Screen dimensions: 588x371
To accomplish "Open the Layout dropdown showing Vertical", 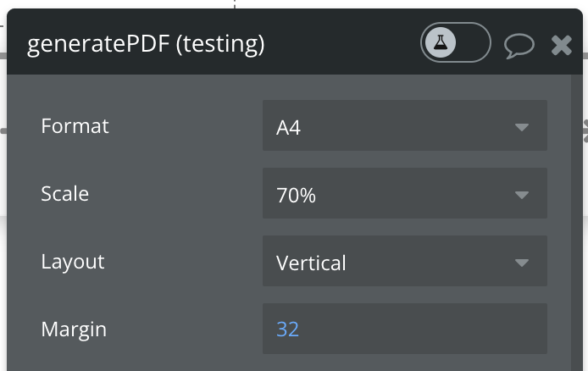I will click(404, 263).
